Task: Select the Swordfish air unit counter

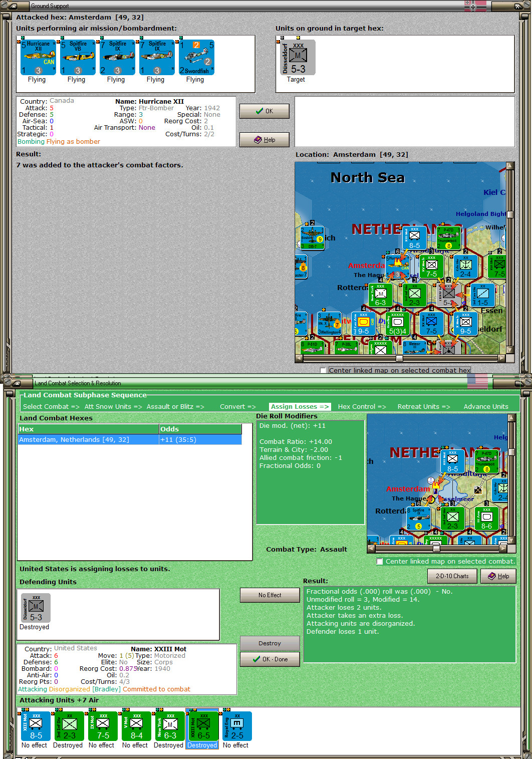Action: (x=197, y=57)
